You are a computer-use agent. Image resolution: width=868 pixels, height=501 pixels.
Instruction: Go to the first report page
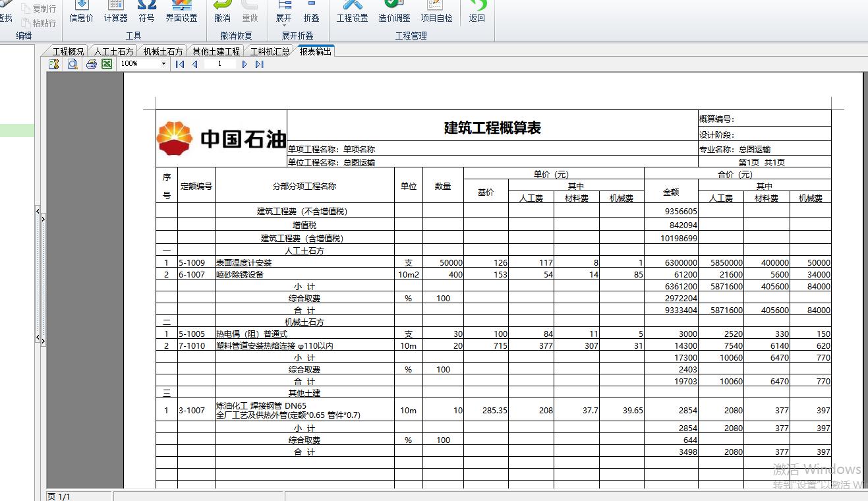pyautogui.click(x=179, y=64)
